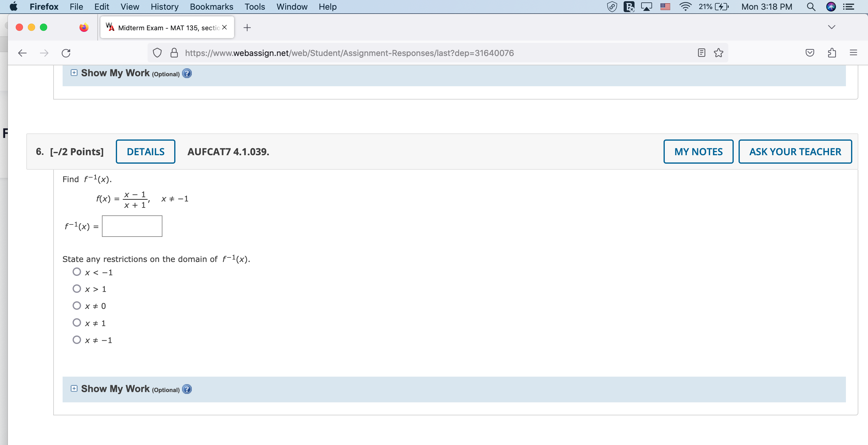Open DETAILS for question 6

[x=145, y=151]
